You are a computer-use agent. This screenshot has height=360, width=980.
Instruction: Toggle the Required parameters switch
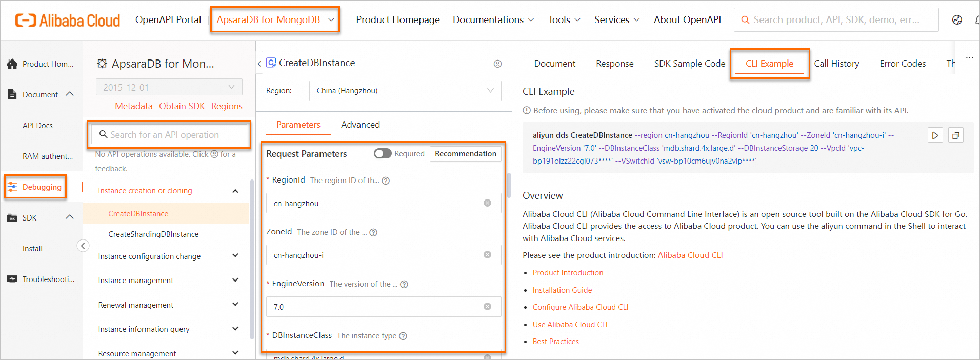[383, 153]
